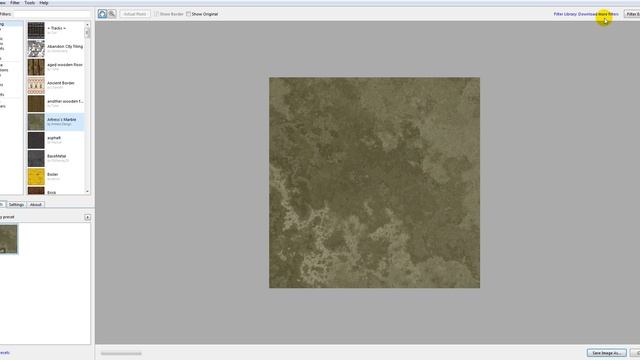Click the rendered marble texture preview
Image resolution: width=640 pixels, height=360 pixels.
(x=374, y=182)
